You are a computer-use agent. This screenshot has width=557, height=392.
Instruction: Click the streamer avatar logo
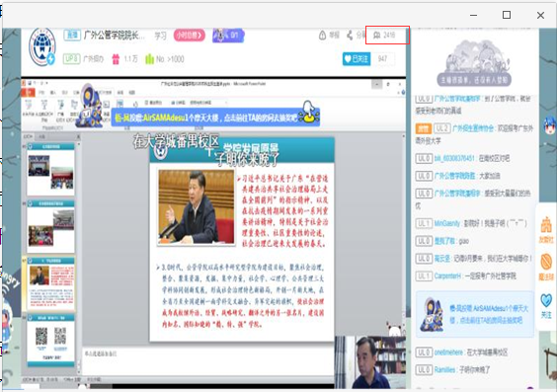pyautogui.click(x=42, y=46)
